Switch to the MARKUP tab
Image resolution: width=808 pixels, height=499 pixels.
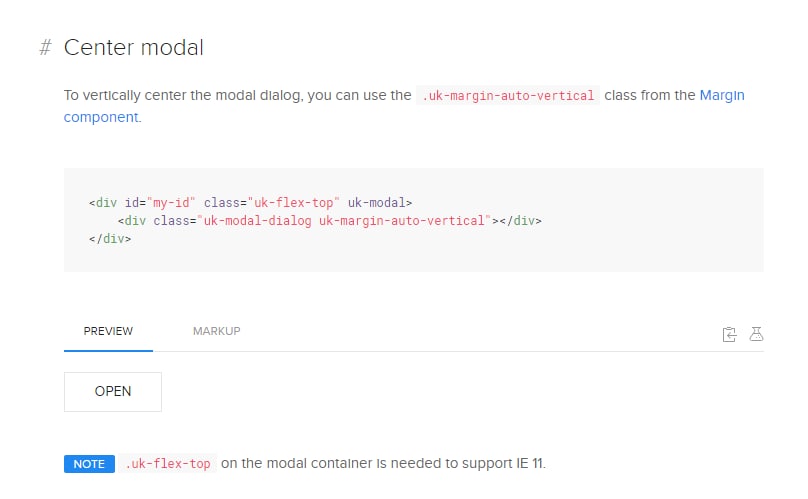[x=216, y=331]
